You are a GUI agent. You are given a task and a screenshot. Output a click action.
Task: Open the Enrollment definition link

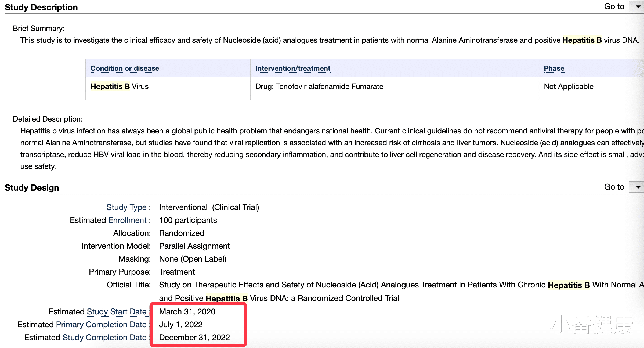127,220
